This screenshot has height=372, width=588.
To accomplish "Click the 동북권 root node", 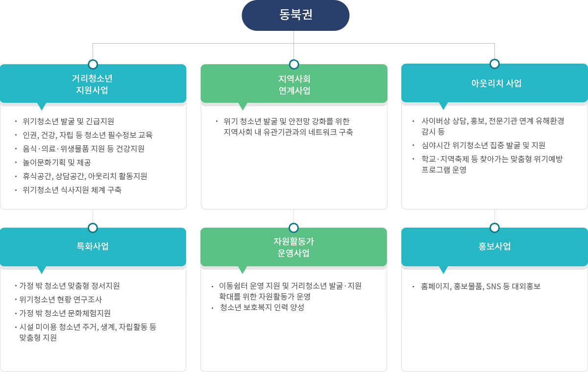I will [x=295, y=15].
